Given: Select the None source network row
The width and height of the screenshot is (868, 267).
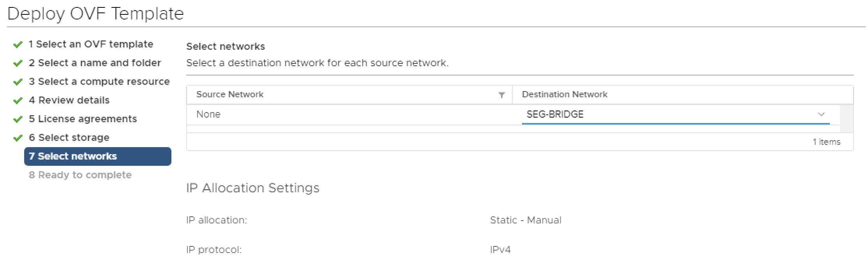Looking at the screenshot, I should pos(208,114).
